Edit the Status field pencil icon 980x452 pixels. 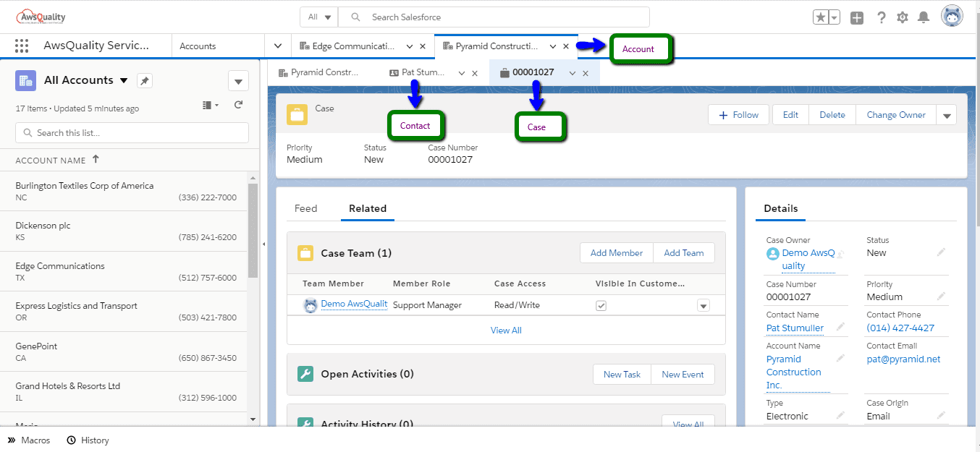[x=941, y=252]
